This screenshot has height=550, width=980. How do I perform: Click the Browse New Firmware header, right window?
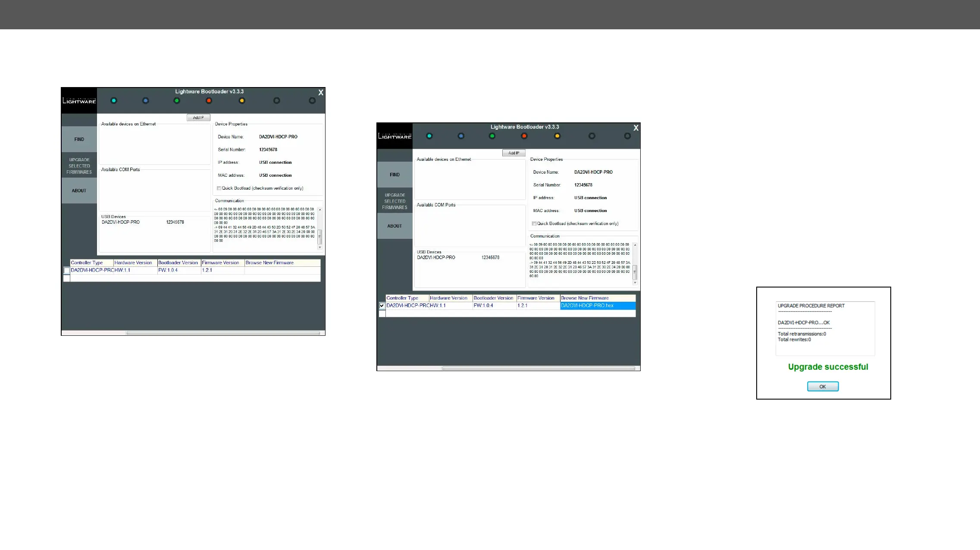coord(598,298)
